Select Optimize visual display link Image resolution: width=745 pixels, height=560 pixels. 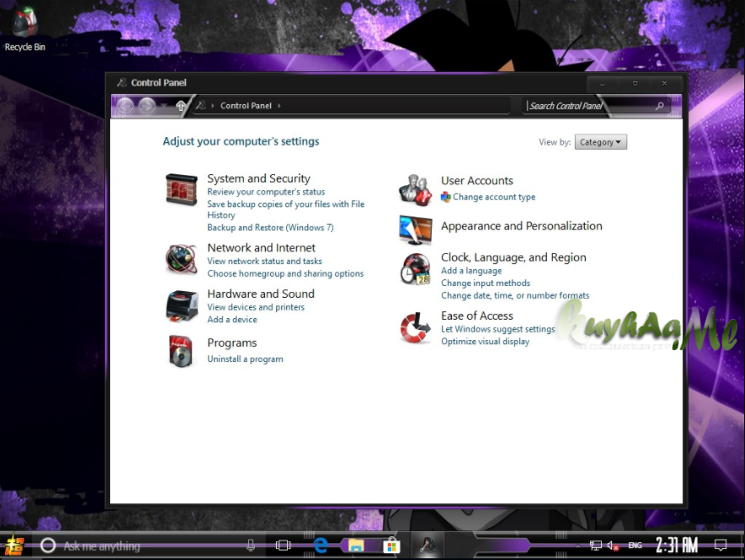pos(485,341)
